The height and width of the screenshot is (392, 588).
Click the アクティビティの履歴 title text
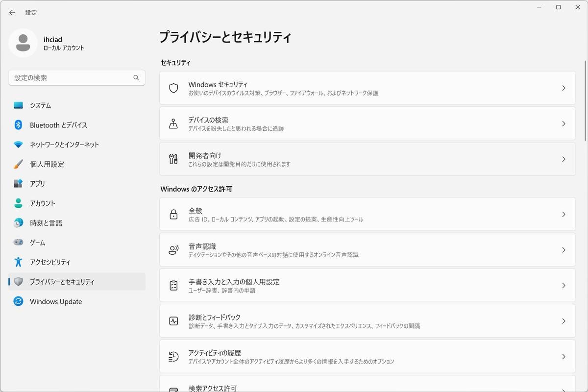[x=215, y=353]
